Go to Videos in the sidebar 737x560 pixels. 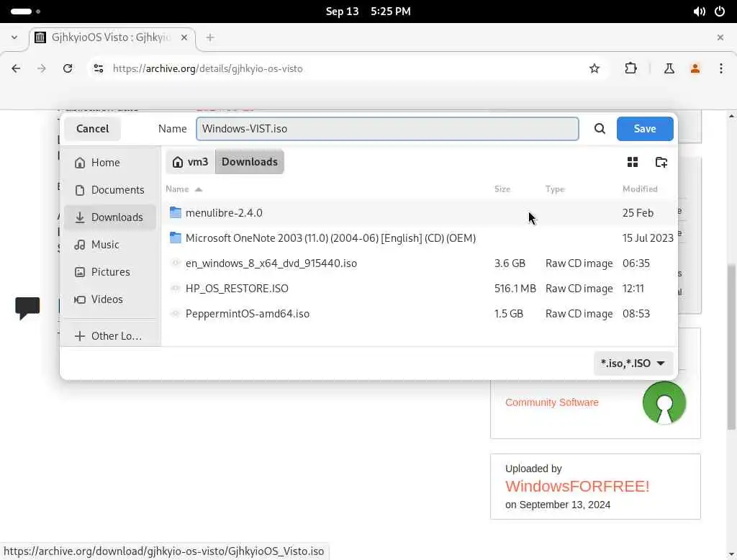click(110, 299)
